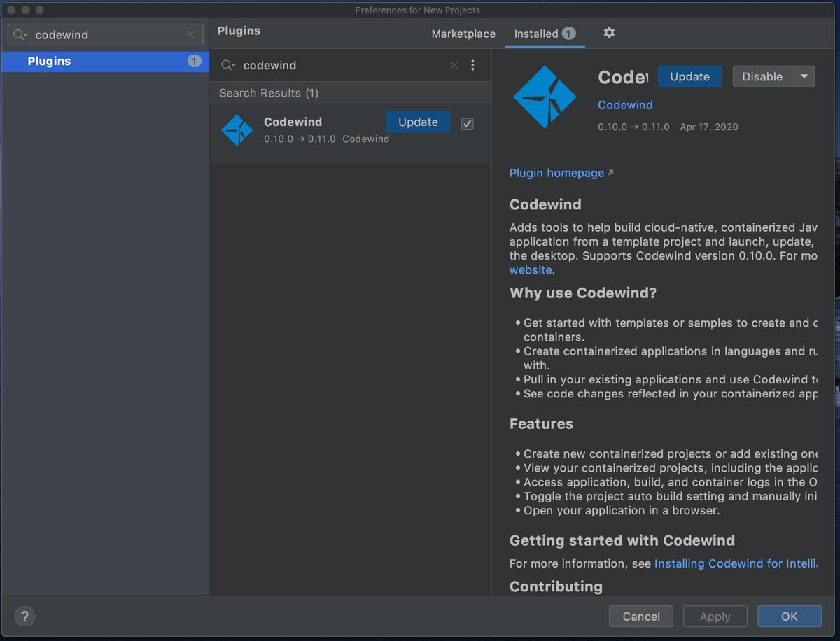
Task: Click the Help question mark button
Action: click(x=24, y=617)
